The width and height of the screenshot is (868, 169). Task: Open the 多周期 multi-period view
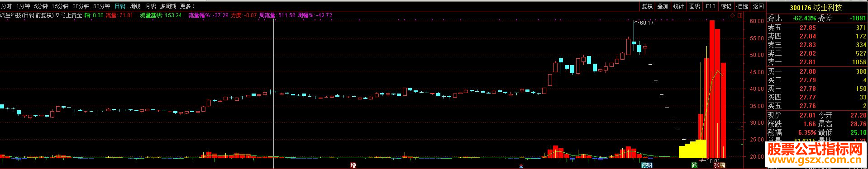168,6
